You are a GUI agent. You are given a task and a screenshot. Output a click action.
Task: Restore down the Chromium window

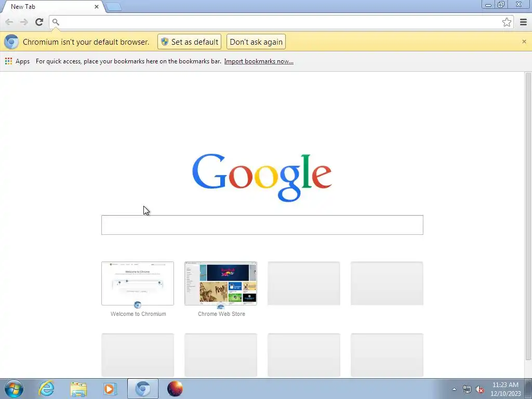coord(501,5)
